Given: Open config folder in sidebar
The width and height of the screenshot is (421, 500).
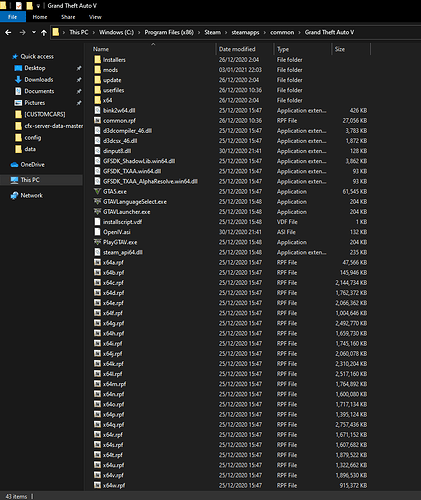Looking at the screenshot, I should (33, 138).
